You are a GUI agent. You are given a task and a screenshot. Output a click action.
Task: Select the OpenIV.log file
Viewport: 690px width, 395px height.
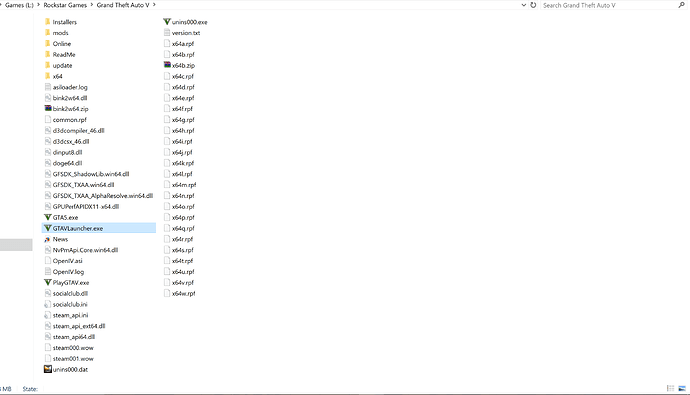[68, 272]
